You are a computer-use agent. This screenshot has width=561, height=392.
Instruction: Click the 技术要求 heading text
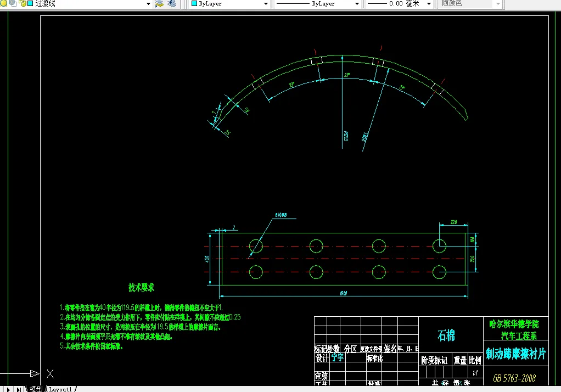click(x=141, y=288)
